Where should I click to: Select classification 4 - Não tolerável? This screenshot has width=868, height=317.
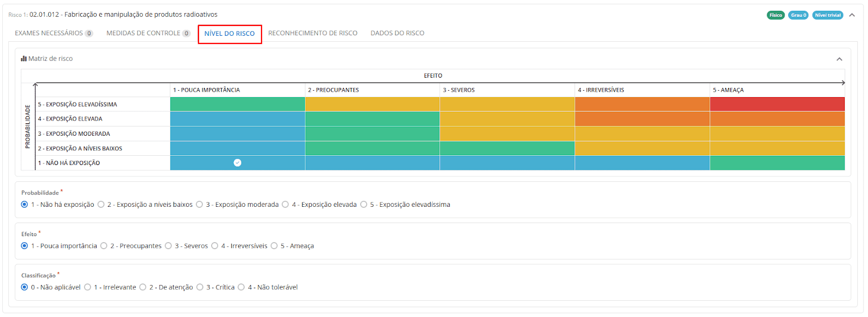[241, 287]
